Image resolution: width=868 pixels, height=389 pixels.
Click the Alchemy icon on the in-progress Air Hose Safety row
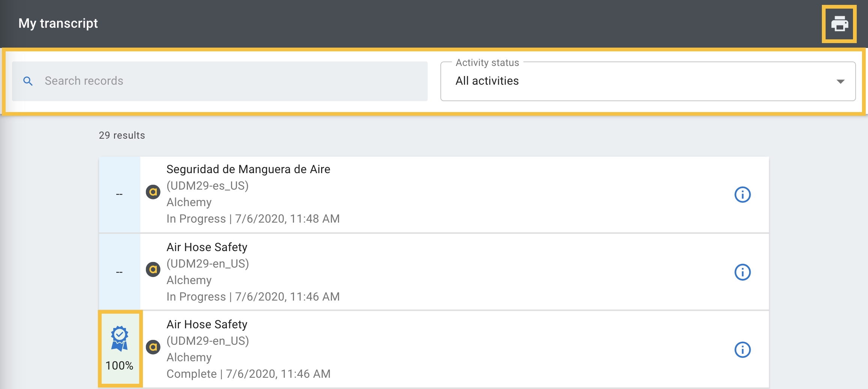click(x=153, y=269)
